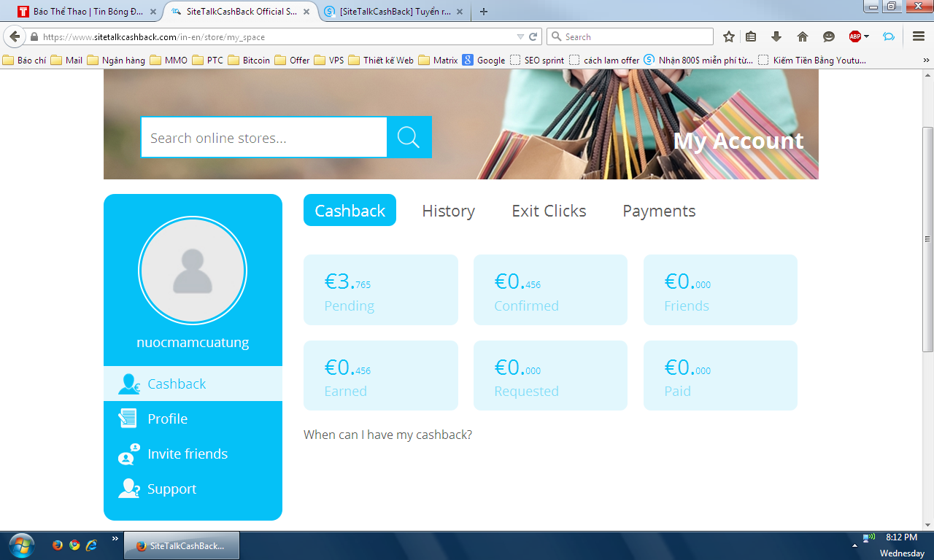Launch Firefox from the quick launch icons
The width and height of the screenshot is (934, 560).
point(58,545)
